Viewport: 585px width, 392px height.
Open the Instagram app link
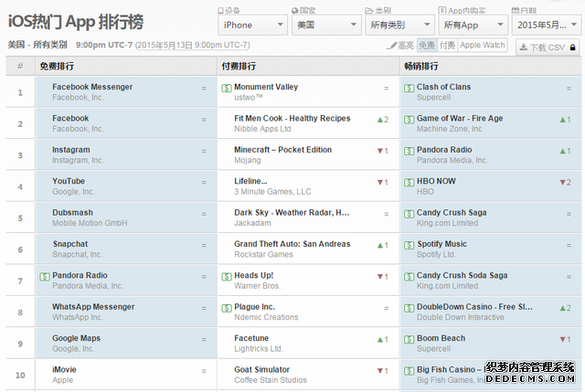click(x=71, y=150)
